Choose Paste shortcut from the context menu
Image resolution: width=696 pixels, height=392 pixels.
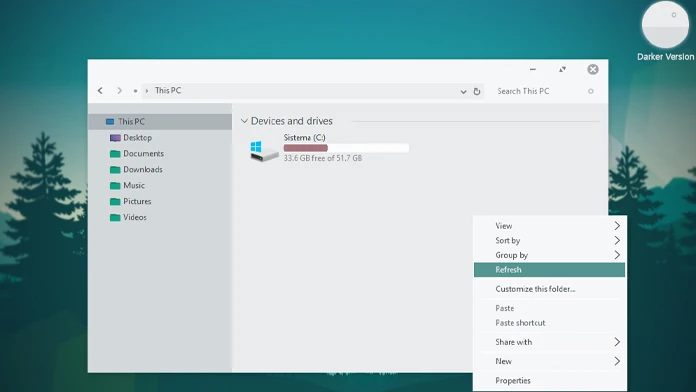pyautogui.click(x=550, y=323)
